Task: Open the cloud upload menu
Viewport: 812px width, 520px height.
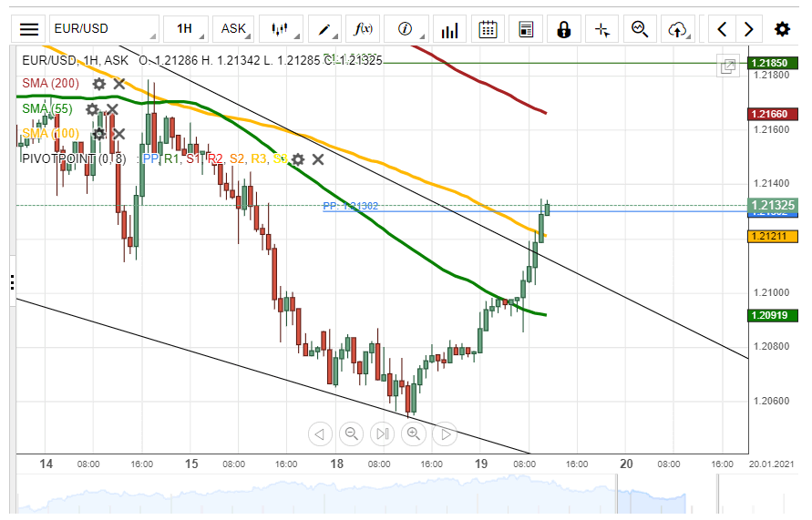Action: 678,29
